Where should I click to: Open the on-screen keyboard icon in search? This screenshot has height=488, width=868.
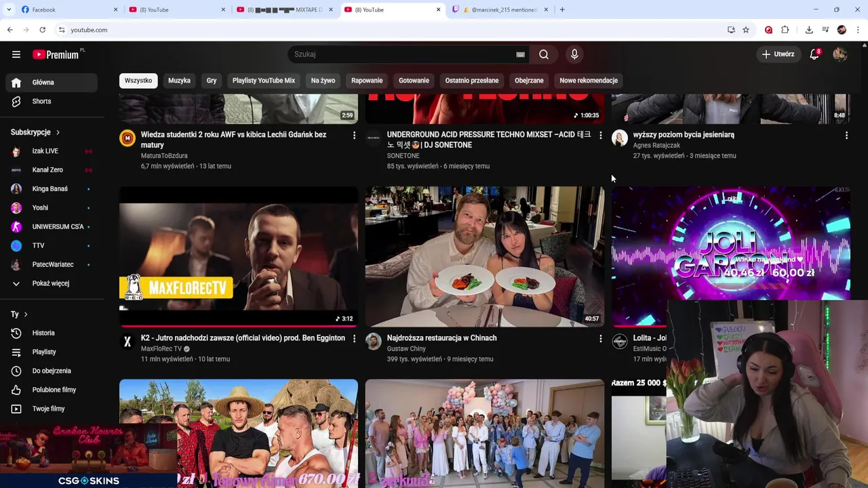[520, 54]
